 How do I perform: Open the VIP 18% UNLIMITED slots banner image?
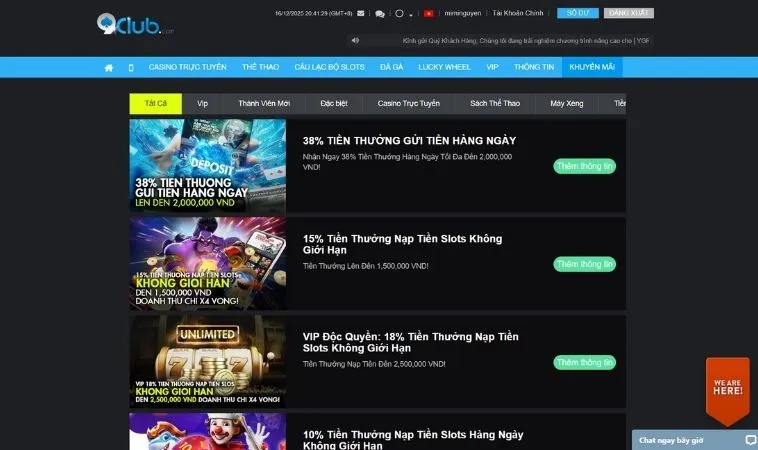click(207, 362)
